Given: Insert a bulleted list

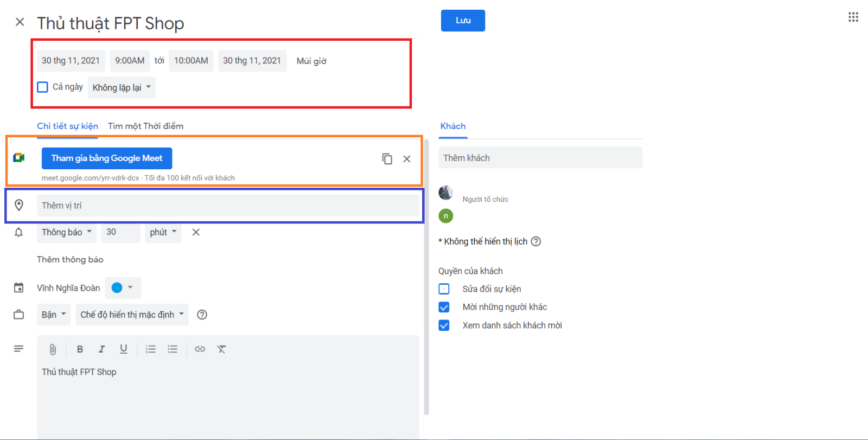Looking at the screenshot, I should coord(173,349).
